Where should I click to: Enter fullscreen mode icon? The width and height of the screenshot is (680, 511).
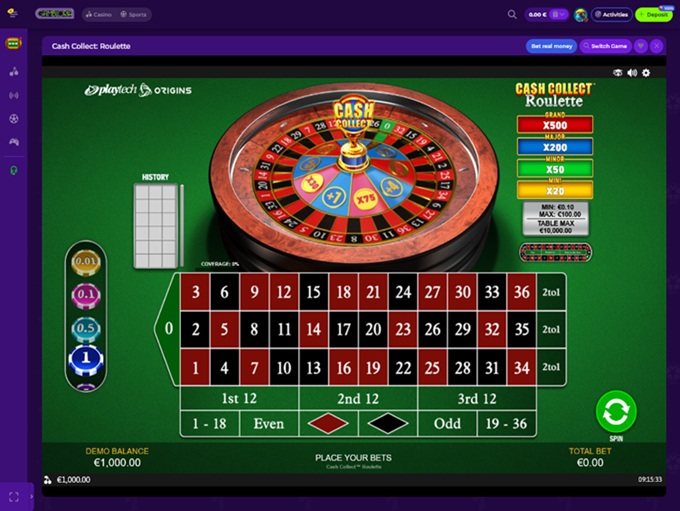14,497
